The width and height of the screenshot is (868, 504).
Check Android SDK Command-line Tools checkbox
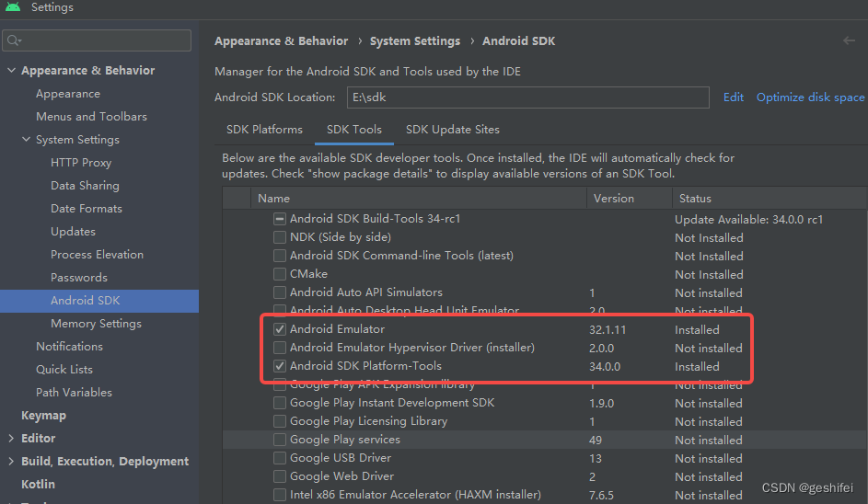pos(280,256)
